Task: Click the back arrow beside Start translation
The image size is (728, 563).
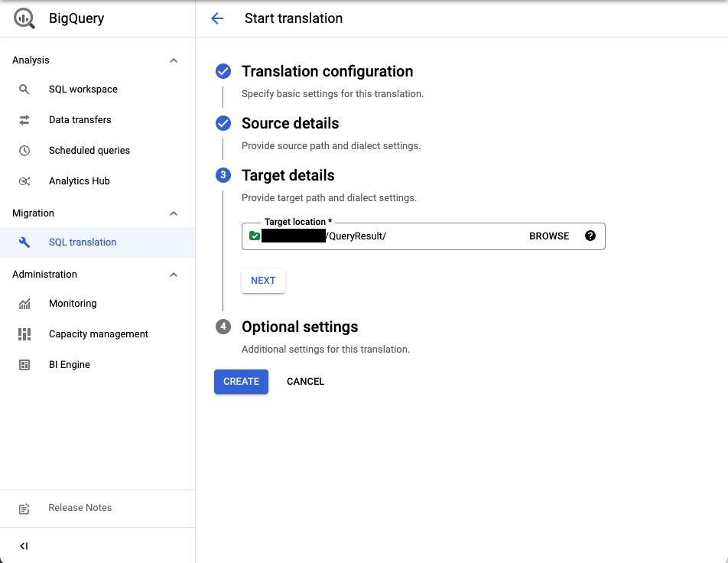Action: tap(217, 18)
